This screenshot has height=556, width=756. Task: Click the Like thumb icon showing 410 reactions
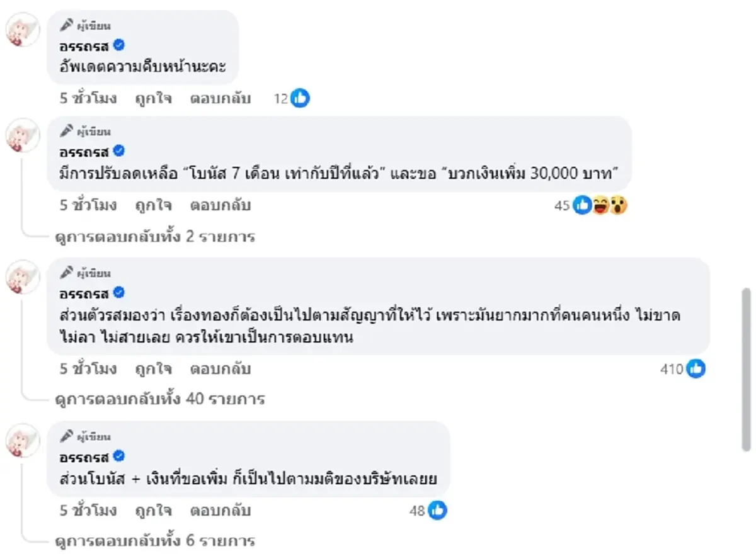695,368
